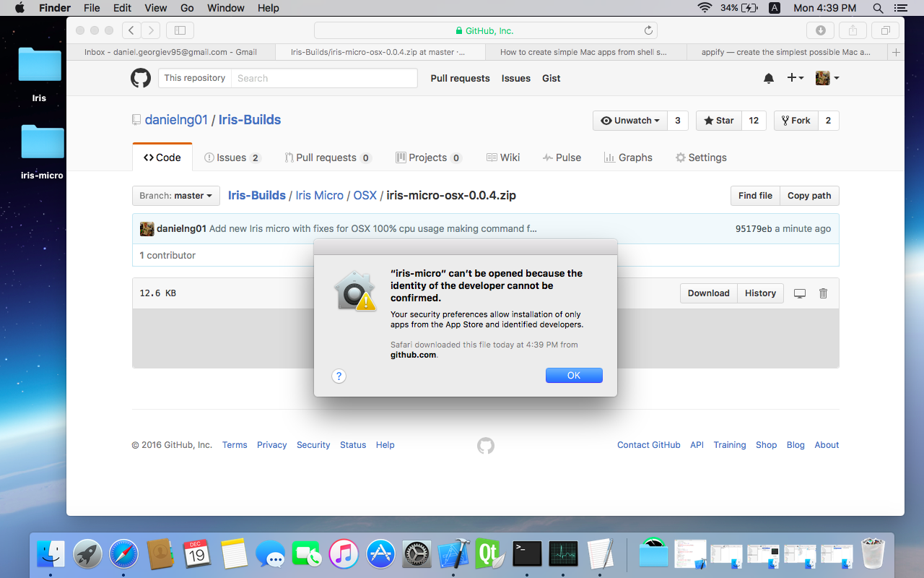
Task: Switch to the Code tab
Action: coord(162,158)
